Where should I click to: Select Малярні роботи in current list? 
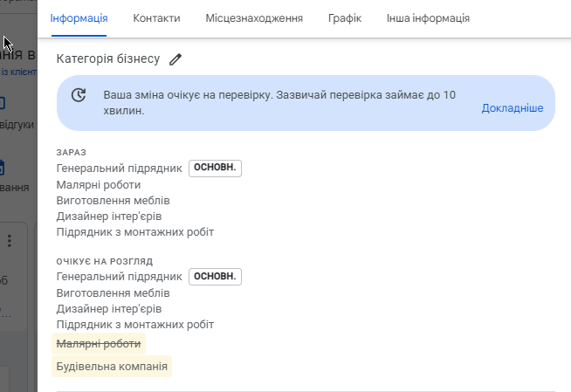[99, 185]
